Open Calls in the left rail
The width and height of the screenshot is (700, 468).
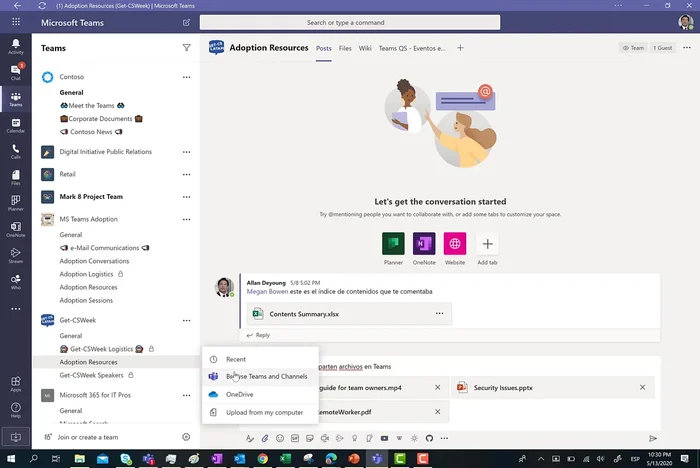tap(15, 151)
